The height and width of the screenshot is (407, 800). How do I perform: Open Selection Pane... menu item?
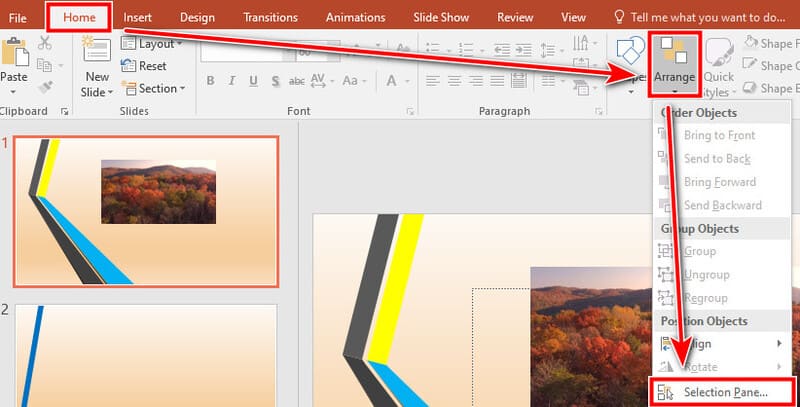(722, 392)
